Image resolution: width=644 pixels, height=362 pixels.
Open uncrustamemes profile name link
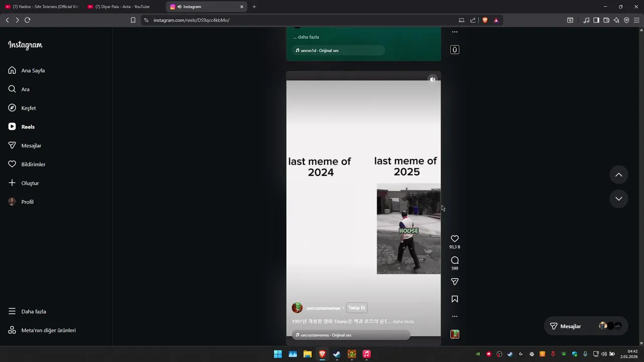pyautogui.click(x=324, y=308)
